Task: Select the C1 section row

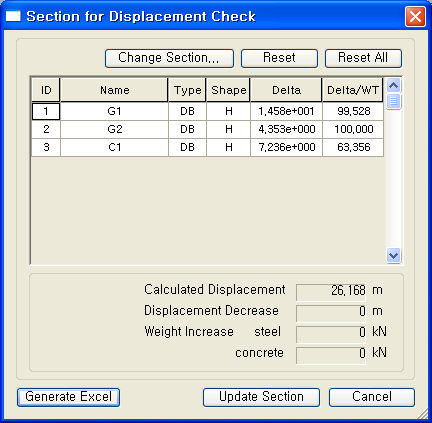Action: pos(208,147)
